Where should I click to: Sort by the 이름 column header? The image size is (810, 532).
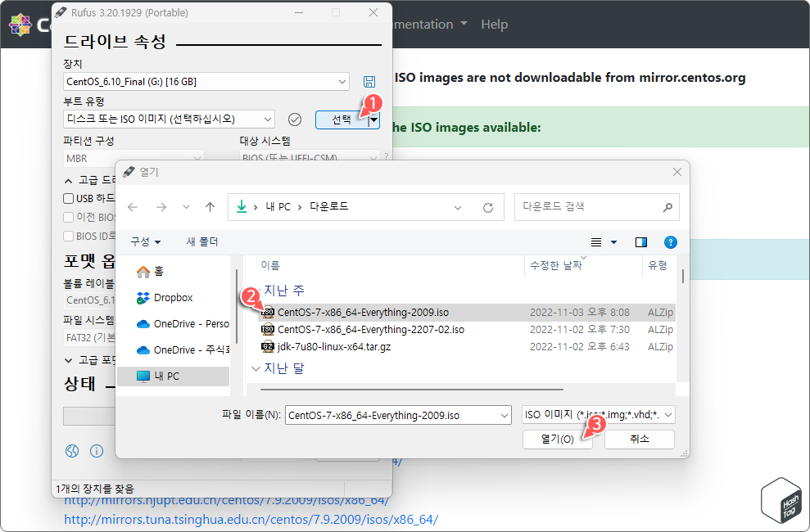click(x=270, y=265)
